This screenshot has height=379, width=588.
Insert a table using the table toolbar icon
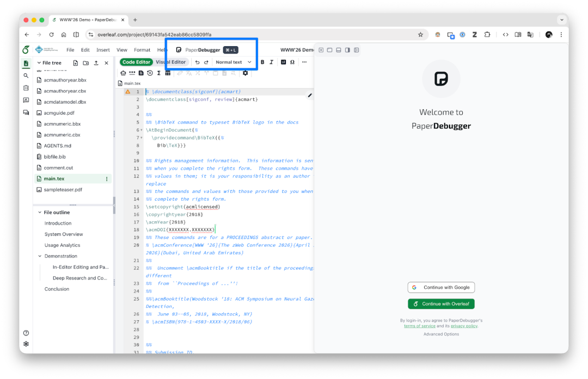[284, 61]
